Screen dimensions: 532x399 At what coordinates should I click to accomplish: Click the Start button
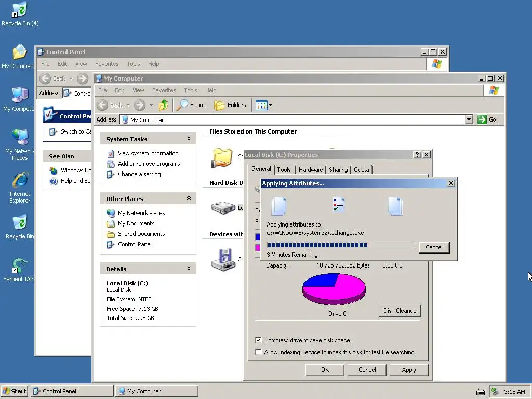[14, 391]
